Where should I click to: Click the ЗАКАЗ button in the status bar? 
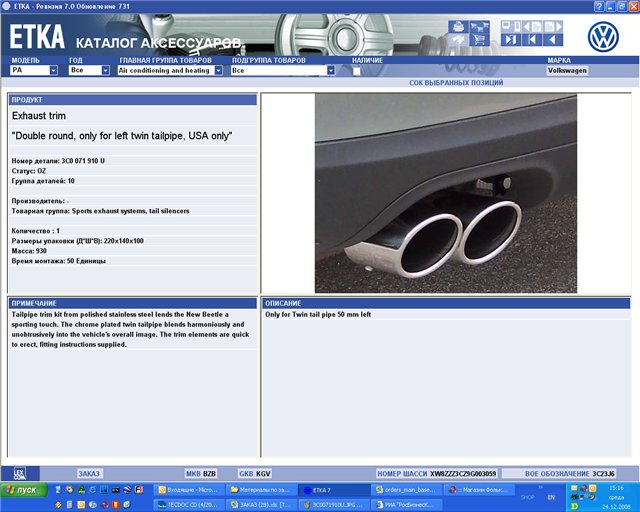coord(89,474)
